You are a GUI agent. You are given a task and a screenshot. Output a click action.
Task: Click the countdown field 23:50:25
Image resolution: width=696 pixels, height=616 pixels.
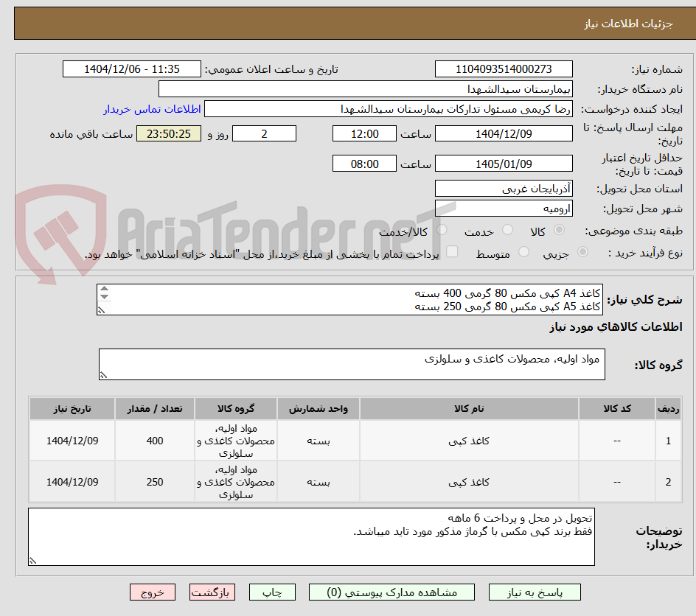[x=169, y=133]
